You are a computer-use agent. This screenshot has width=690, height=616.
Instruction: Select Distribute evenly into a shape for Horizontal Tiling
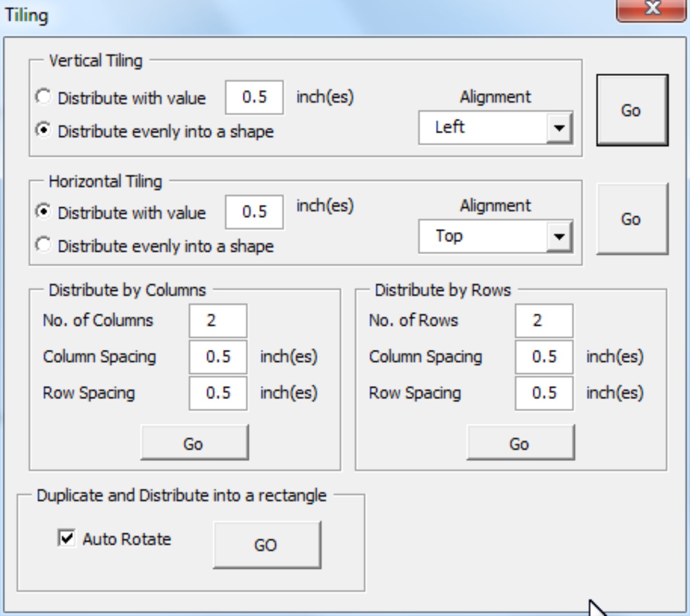[43, 245]
